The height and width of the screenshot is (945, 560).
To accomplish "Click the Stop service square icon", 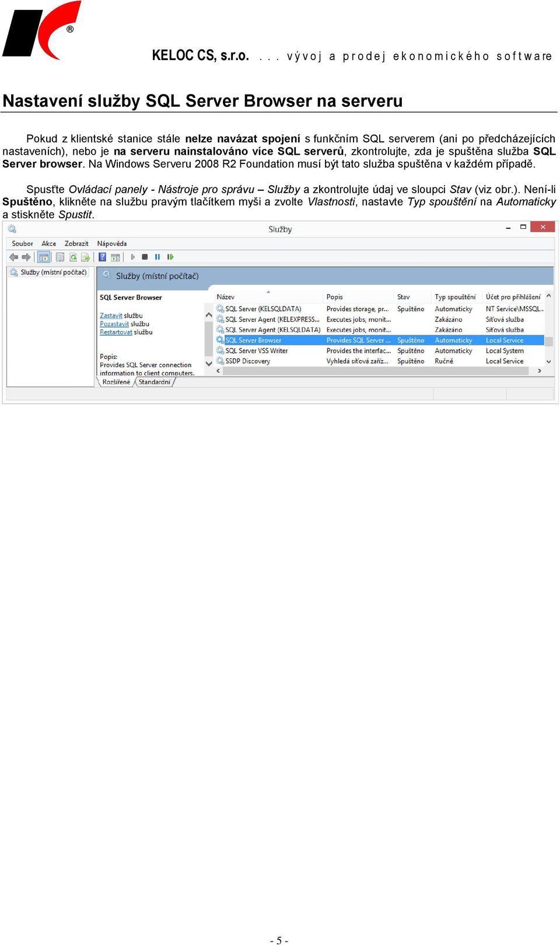I will (145, 257).
